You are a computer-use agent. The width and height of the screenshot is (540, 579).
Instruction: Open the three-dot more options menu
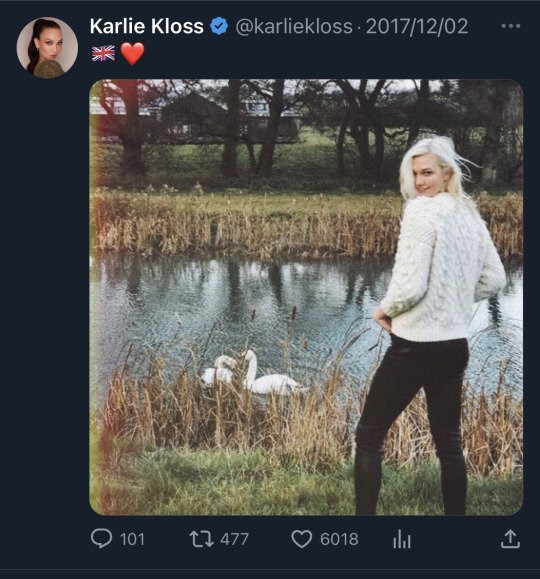click(x=511, y=26)
